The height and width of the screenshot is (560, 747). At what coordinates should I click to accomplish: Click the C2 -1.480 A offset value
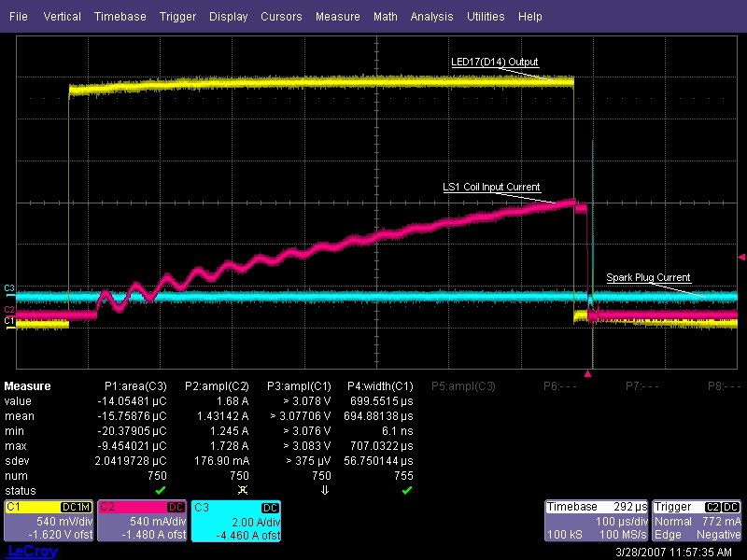(154, 535)
